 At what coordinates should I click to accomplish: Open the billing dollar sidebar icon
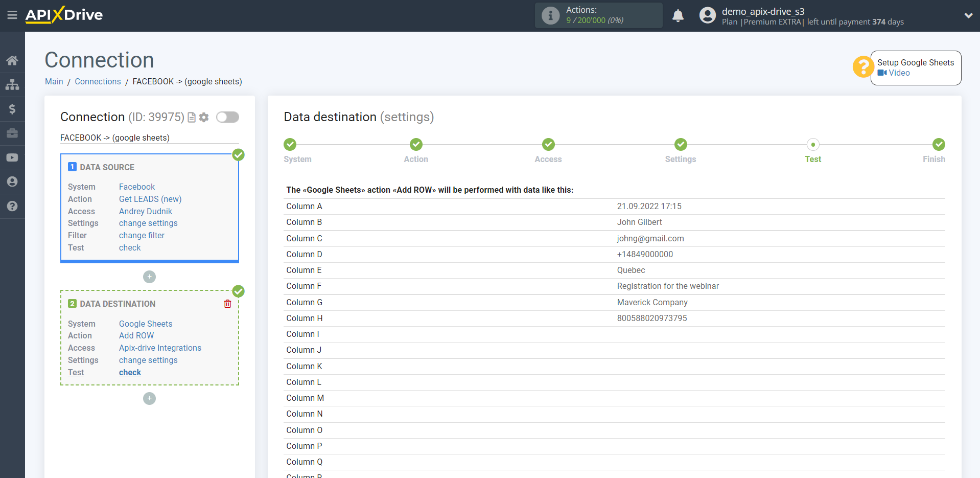tap(12, 109)
